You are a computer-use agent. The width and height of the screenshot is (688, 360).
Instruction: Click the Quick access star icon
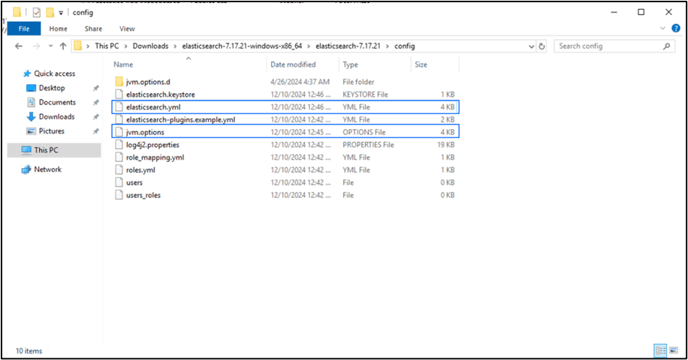coord(27,73)
